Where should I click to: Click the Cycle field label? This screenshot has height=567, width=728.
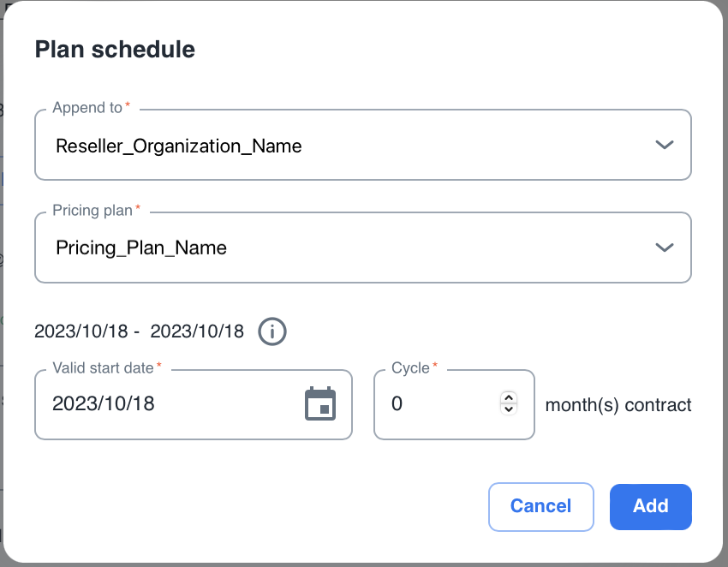pos(410,368)
